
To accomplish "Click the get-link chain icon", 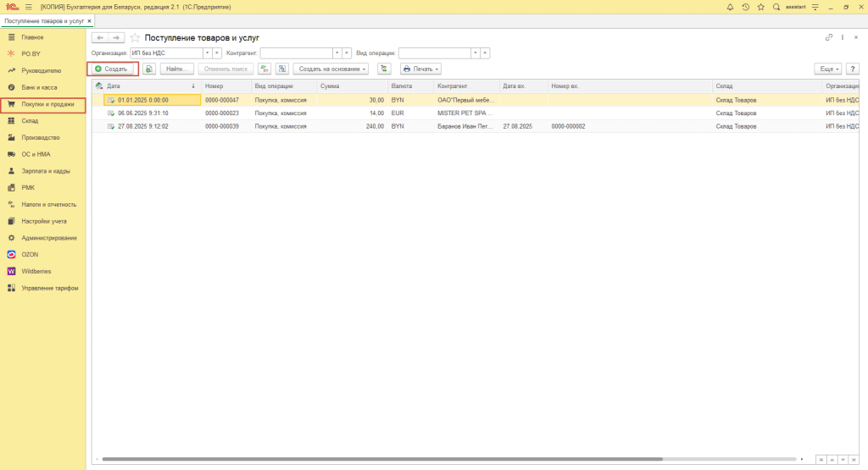I will tap(828, 38).
